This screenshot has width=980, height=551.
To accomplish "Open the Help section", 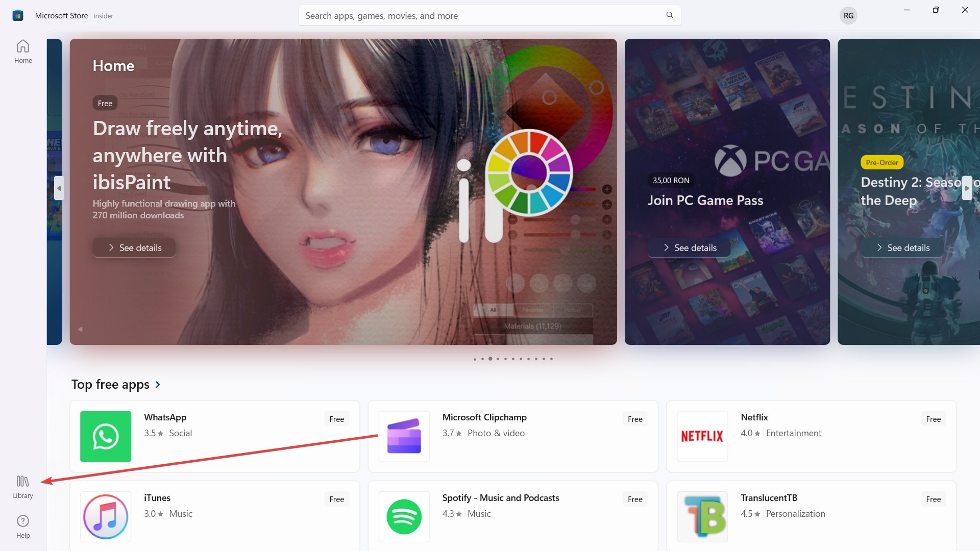I will coord(23,527).
